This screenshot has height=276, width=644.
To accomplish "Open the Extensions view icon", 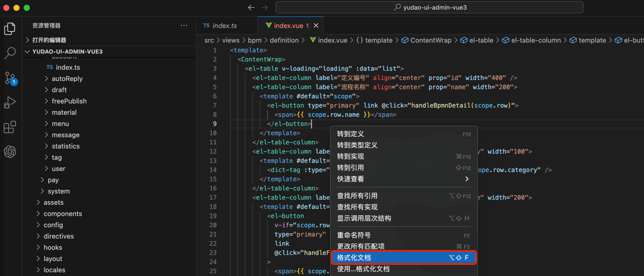I will coord(10,127).
